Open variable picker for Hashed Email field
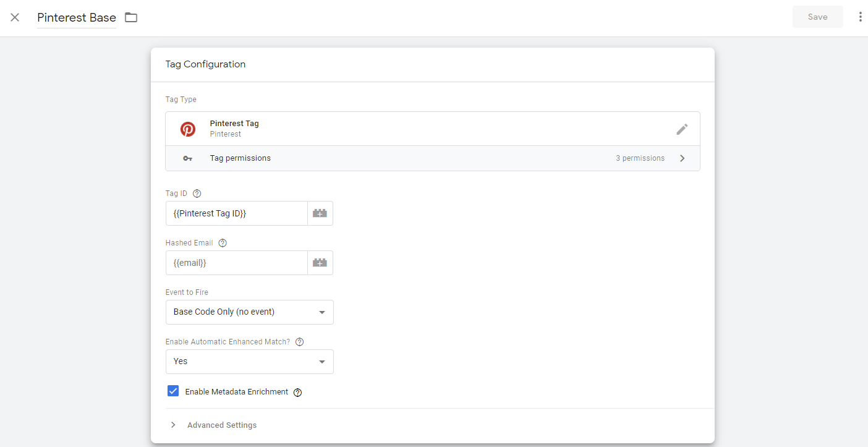This screenshot has height=447, width=868. [x=320, y=263]
